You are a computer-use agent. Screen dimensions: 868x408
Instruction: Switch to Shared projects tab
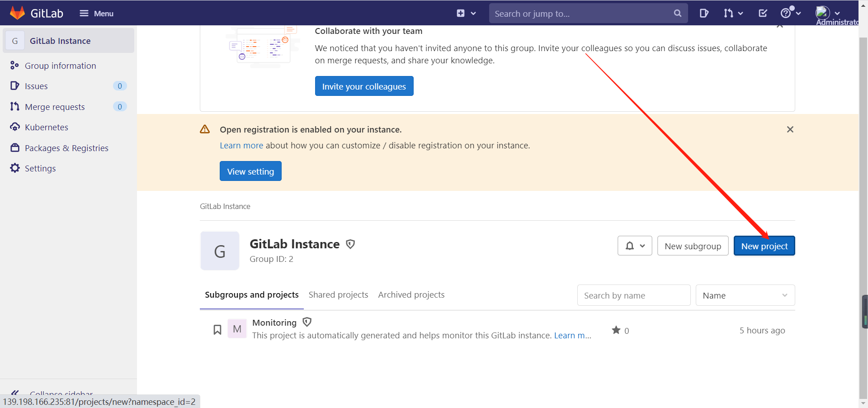click(338, 295)
